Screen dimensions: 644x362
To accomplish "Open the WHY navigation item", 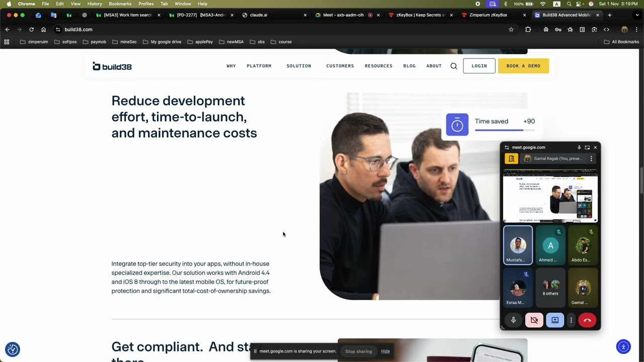I will (231, 66).
